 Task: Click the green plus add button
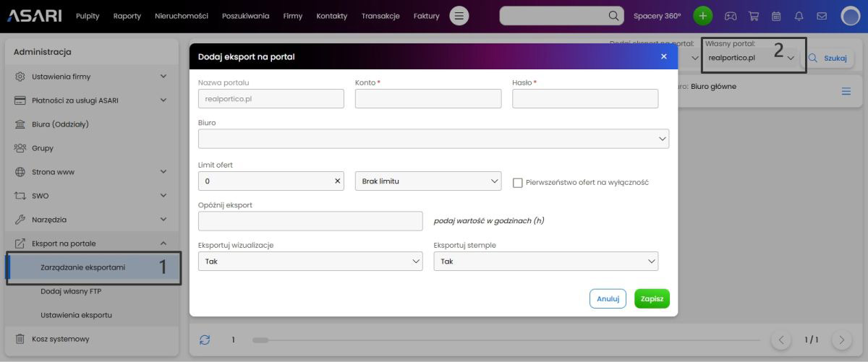702,16
